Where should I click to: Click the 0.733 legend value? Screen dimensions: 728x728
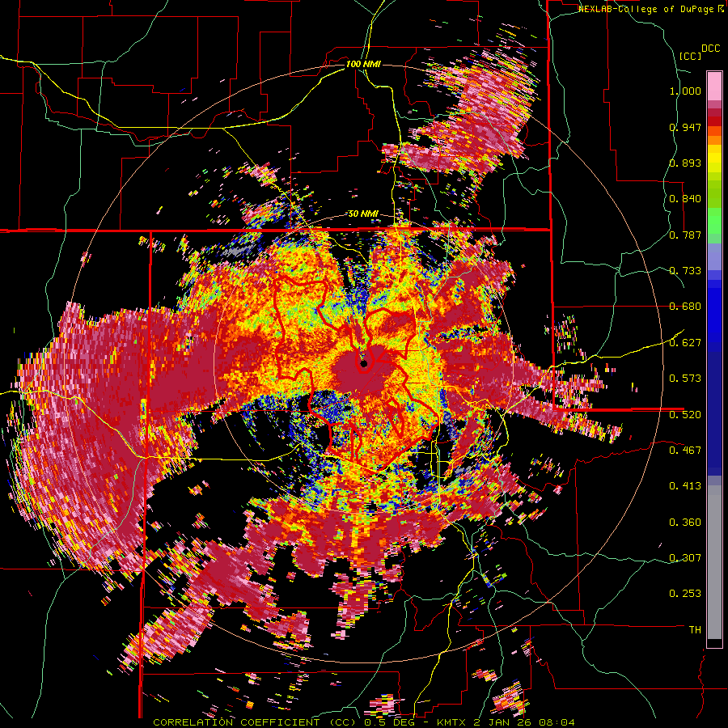coord(685,271)
